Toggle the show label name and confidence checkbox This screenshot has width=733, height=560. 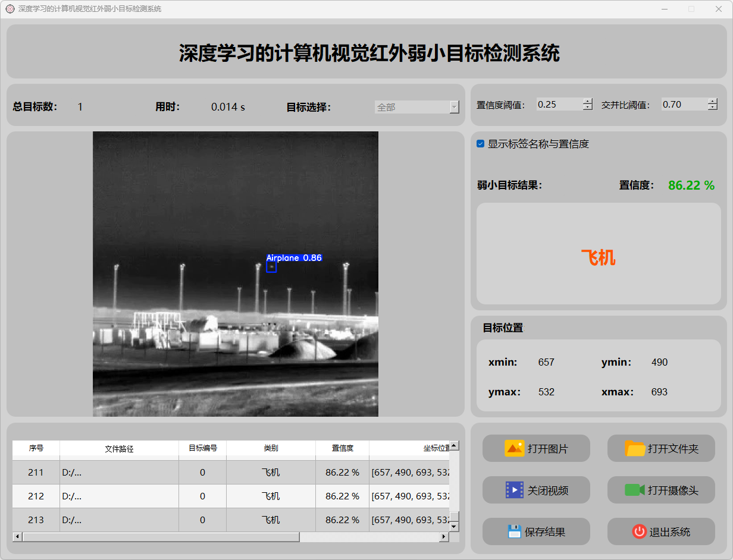[x=481, y=144]
